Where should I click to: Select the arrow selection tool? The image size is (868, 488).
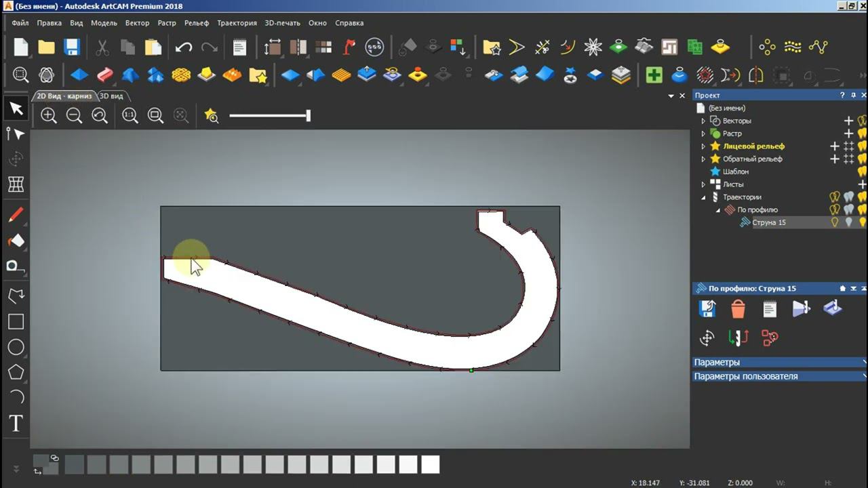[x=16, y=108]
